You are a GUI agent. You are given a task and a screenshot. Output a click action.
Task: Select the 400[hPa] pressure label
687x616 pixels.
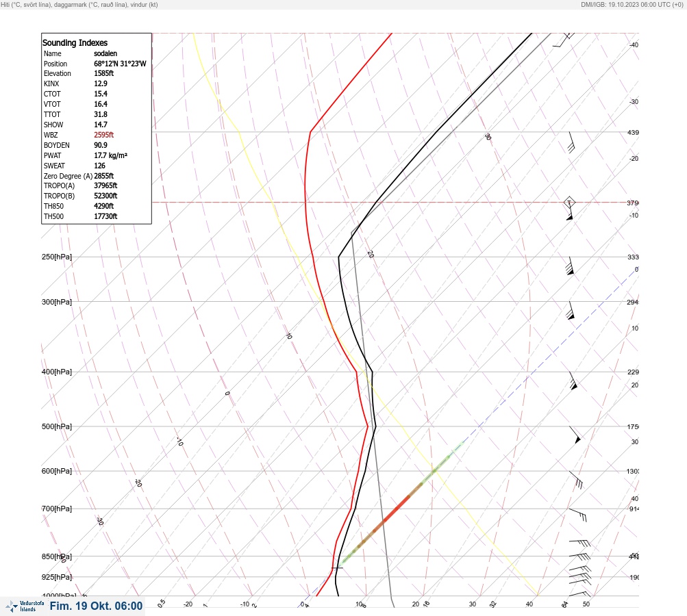(x=57, y=372)
